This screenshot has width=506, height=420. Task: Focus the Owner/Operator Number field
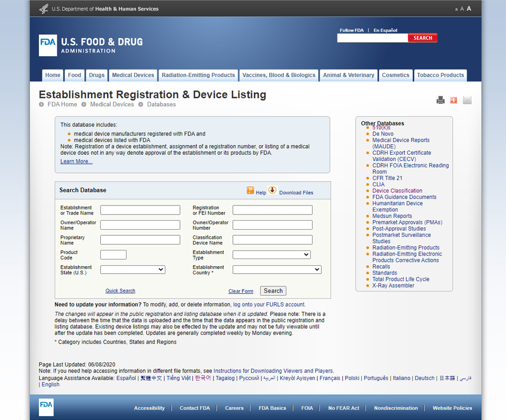tap(272, 225)
